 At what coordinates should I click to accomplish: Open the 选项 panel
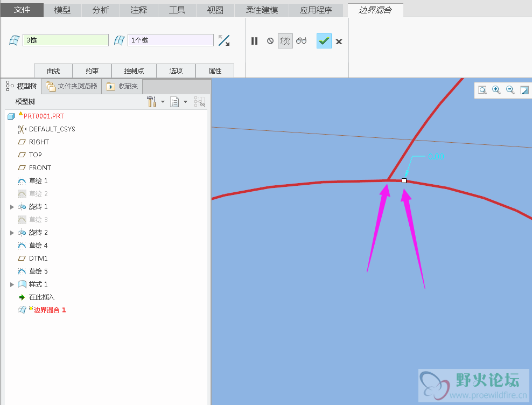176,71
